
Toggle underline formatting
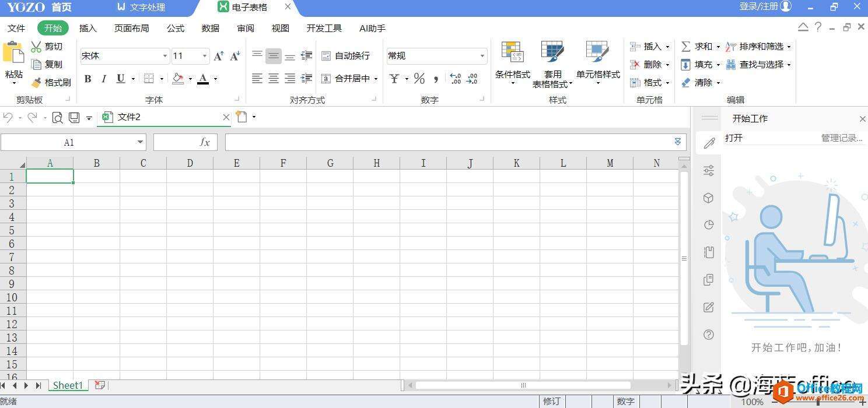(121, 79)
